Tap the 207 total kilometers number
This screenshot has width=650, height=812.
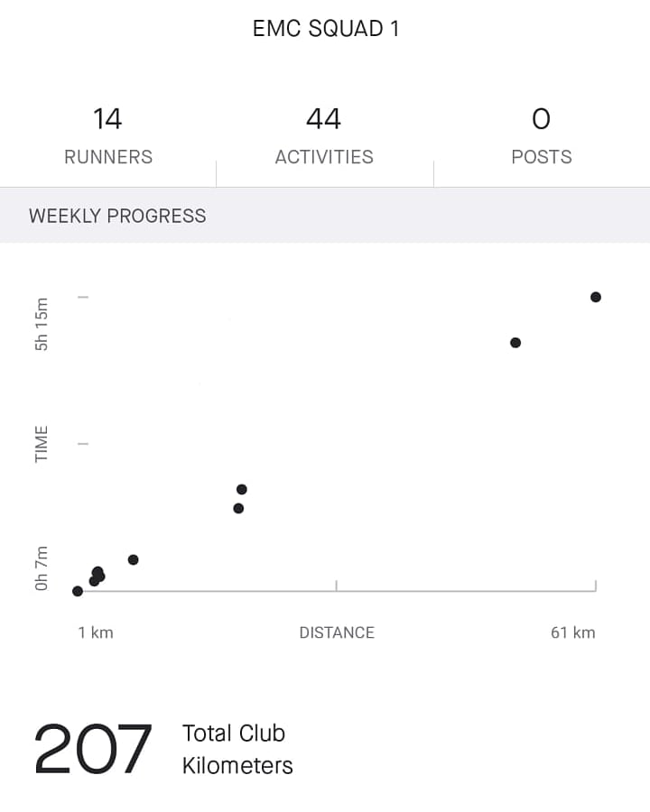93,748
